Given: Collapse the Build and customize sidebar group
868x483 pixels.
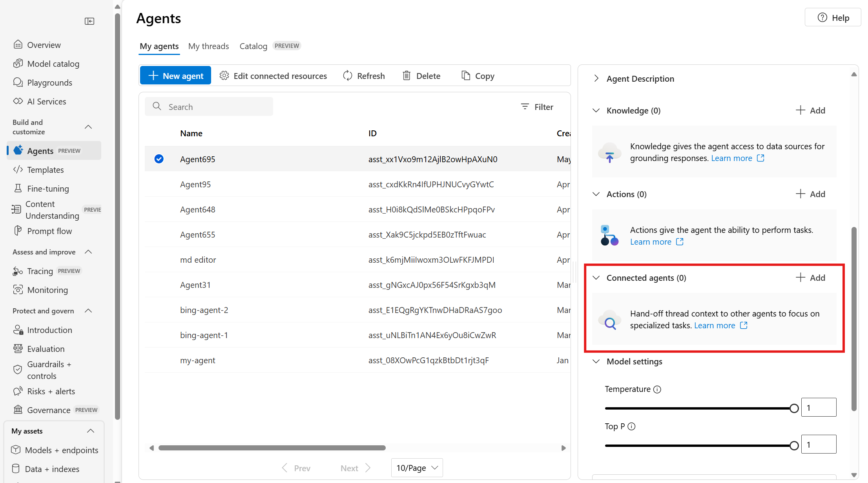Looking at the screenshot, I should (88, 127).
